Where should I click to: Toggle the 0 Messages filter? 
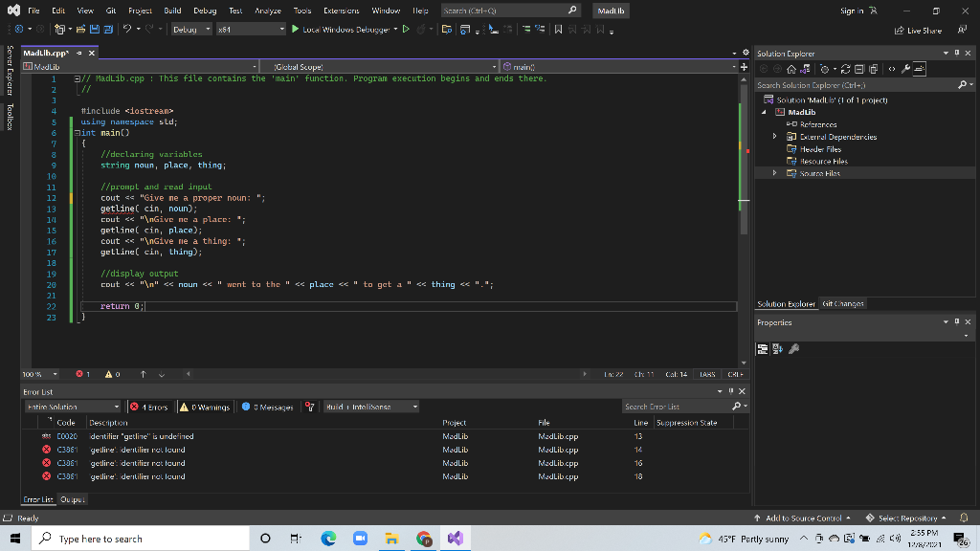268,407
